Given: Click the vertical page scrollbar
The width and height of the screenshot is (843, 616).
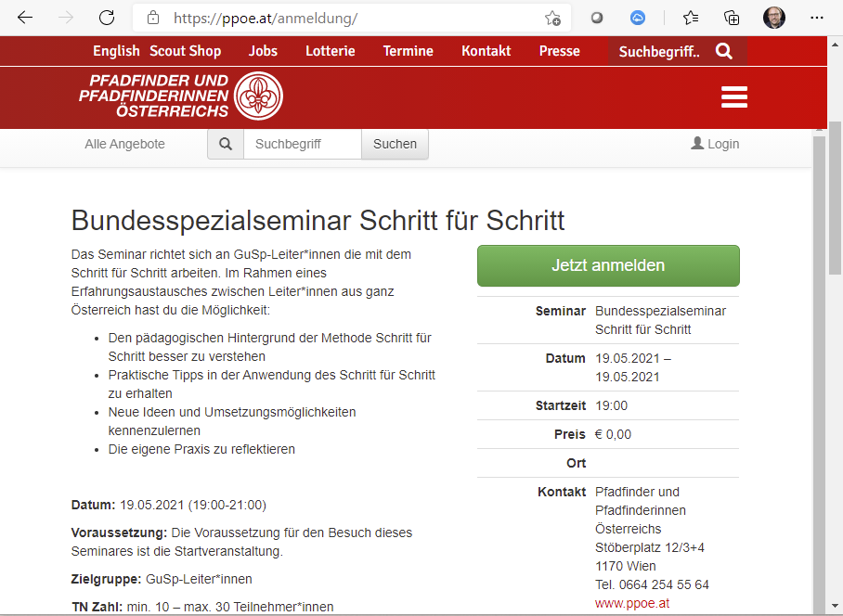Looking at the screenshot, I should point(819,371).
